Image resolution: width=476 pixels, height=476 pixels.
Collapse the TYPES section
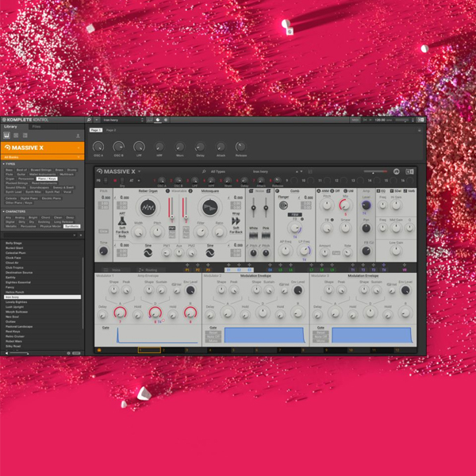[x=9, y=164]
